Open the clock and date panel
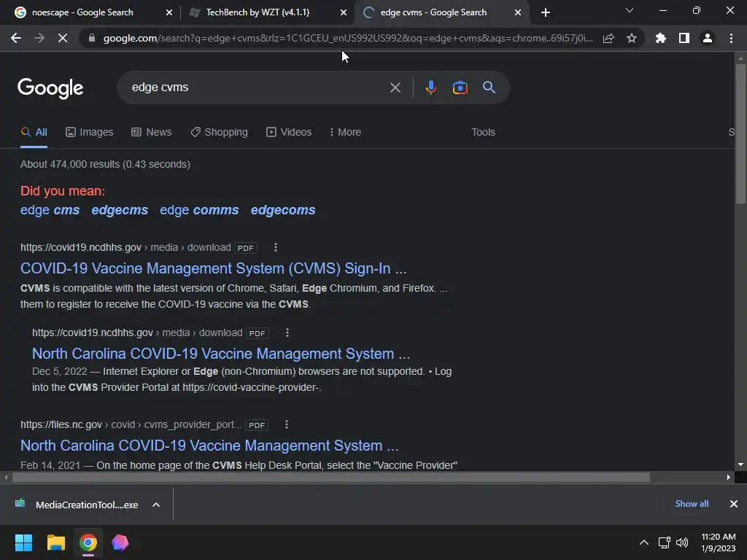The image size is (747, 560). [719, 542]
